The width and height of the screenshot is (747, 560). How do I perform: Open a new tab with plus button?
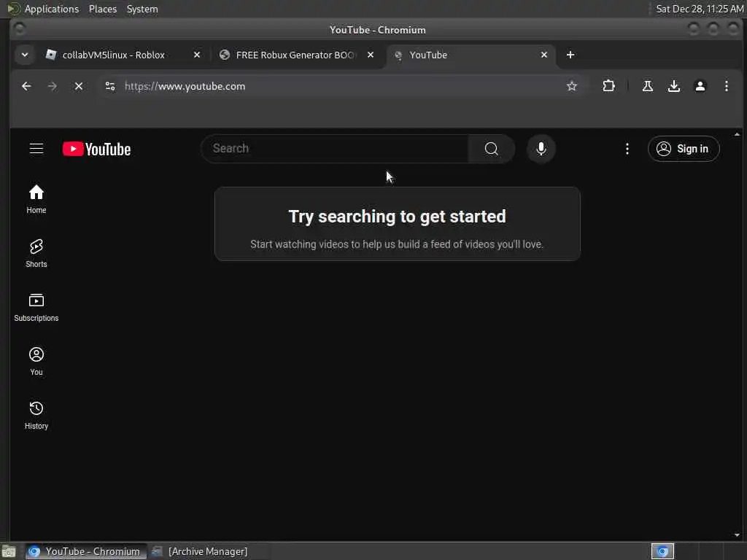[570, 55]
